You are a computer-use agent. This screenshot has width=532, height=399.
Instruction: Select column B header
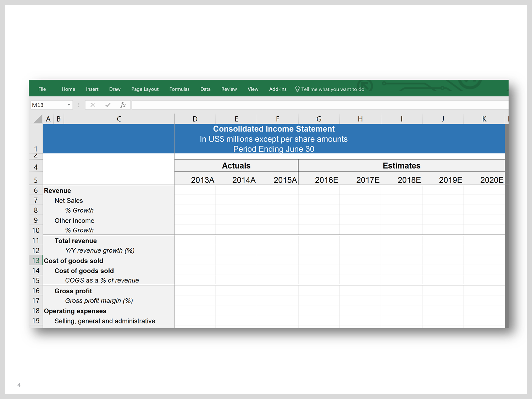coord(59,119)
